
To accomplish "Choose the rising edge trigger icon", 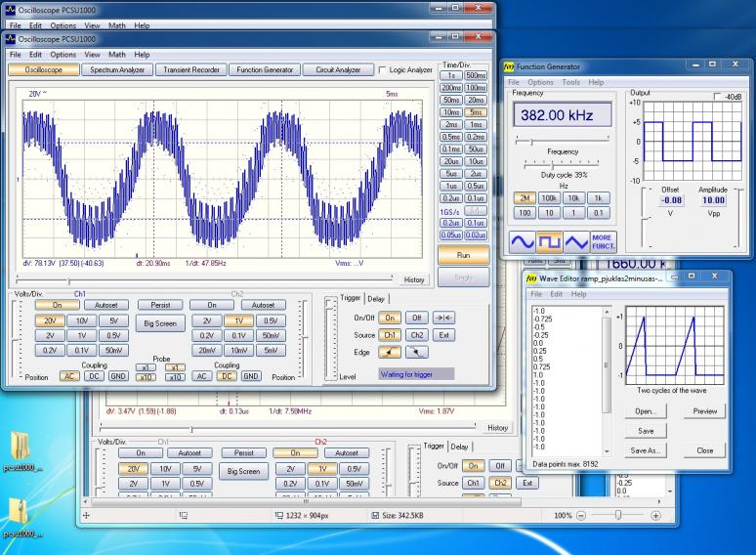I will tap(390, 352).
